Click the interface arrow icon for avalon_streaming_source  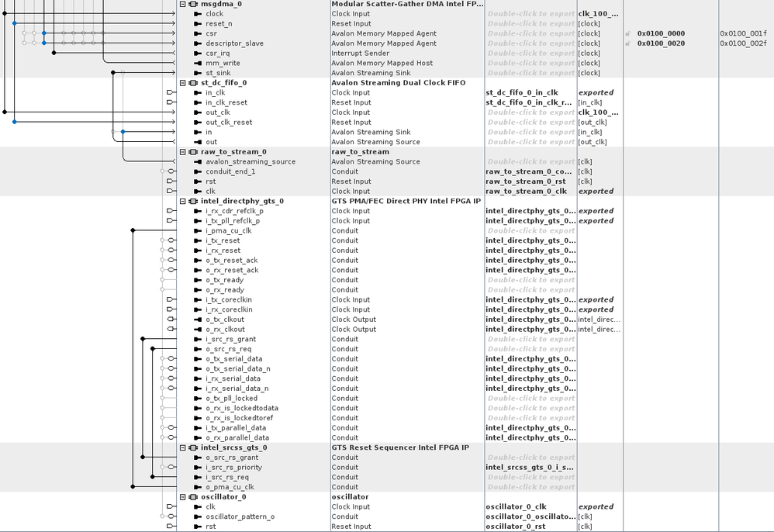(198, 162)
